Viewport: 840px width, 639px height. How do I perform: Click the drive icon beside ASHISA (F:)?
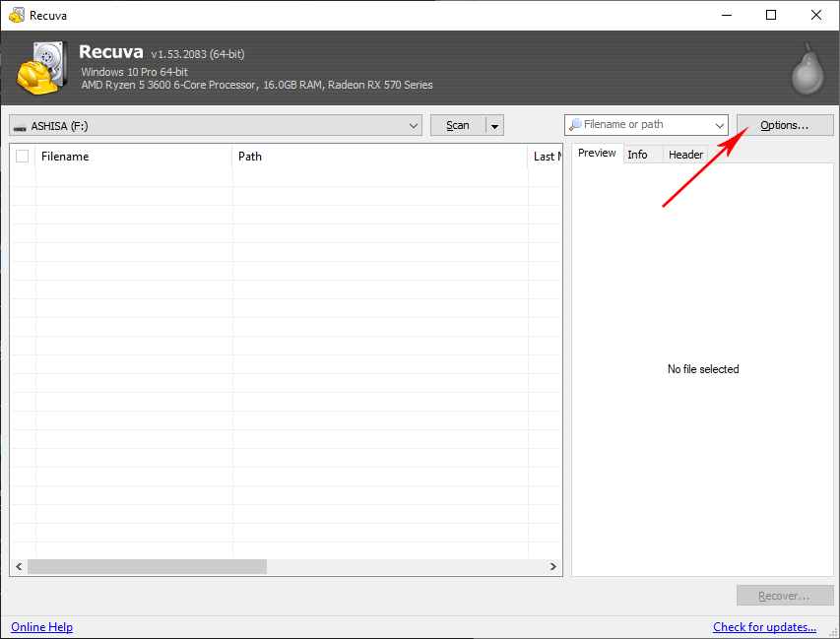tap(20, 127)
